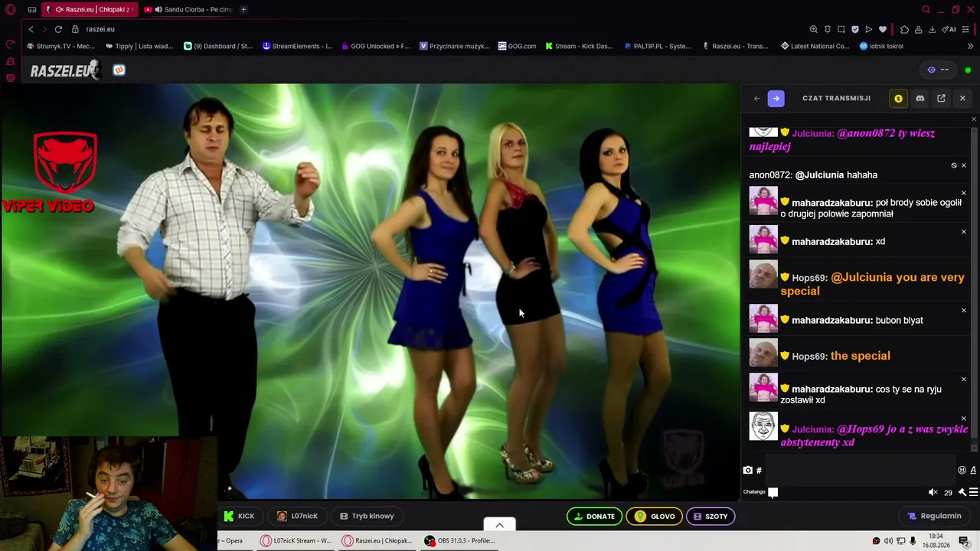Click the GLOVO button
Image resolution: width=980 pixels, height=551 pixels.
coord(655,517)
